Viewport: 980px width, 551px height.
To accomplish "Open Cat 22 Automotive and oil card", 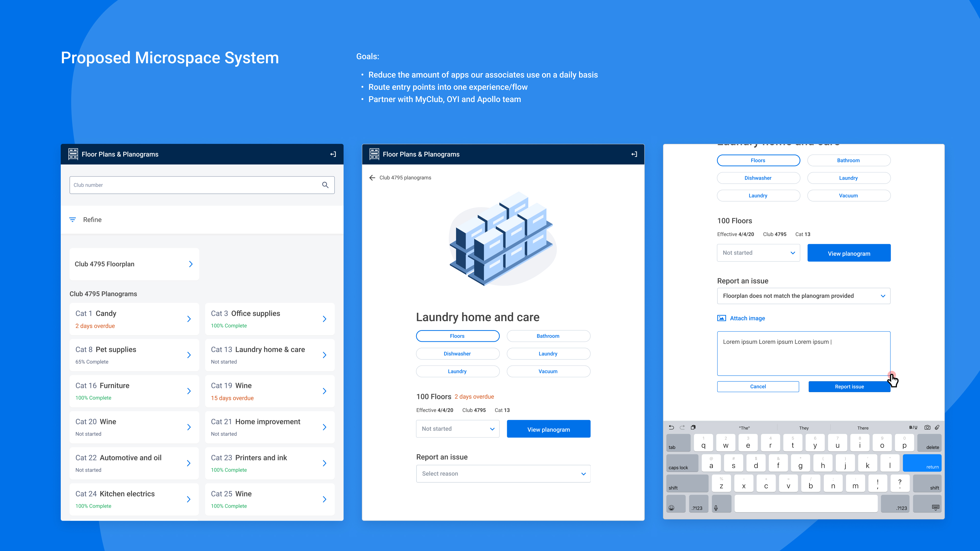I will [x=134, y=464].
